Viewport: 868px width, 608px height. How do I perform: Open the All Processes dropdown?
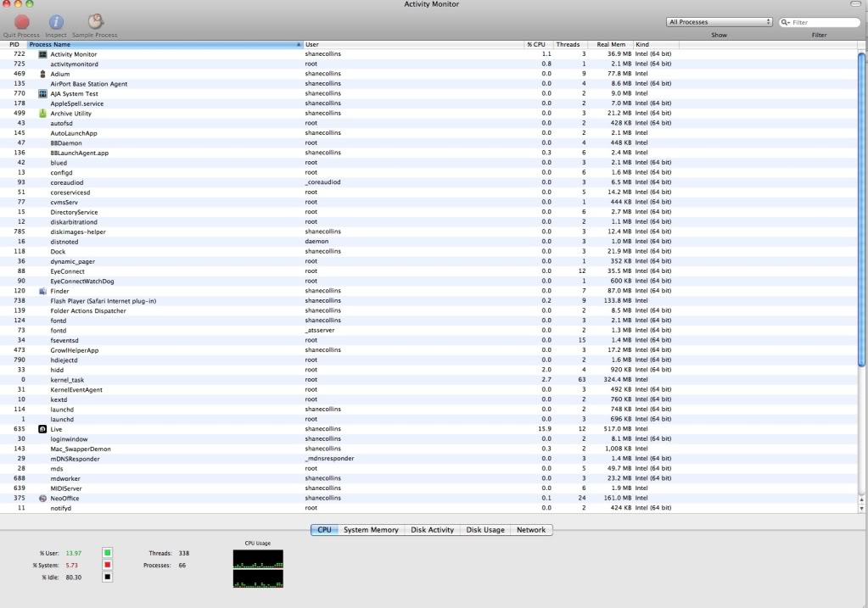point(719,22)
